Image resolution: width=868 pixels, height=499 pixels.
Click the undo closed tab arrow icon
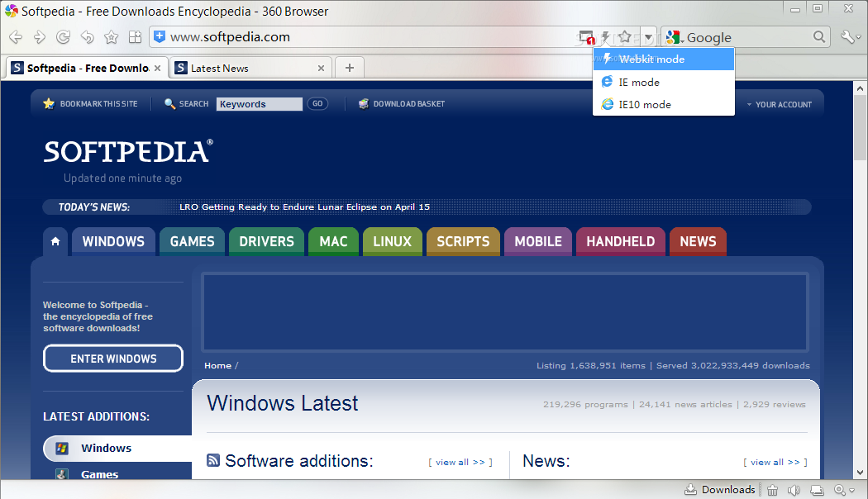pos(87,37)
